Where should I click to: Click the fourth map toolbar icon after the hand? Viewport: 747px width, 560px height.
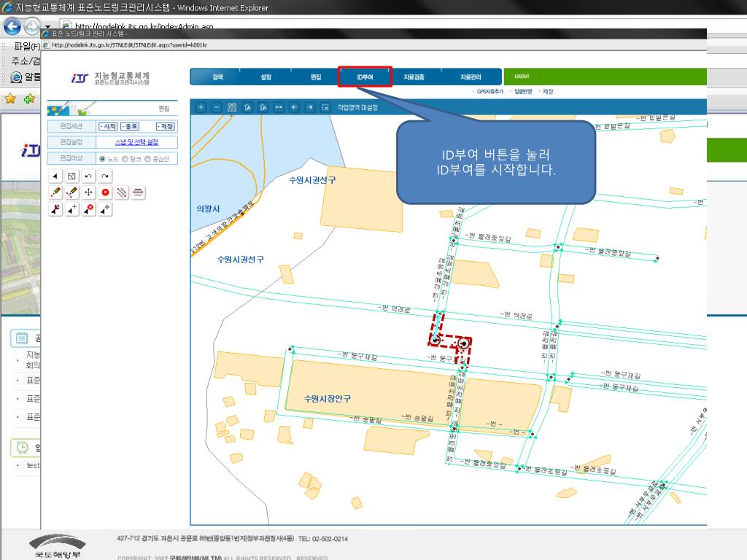247,107
